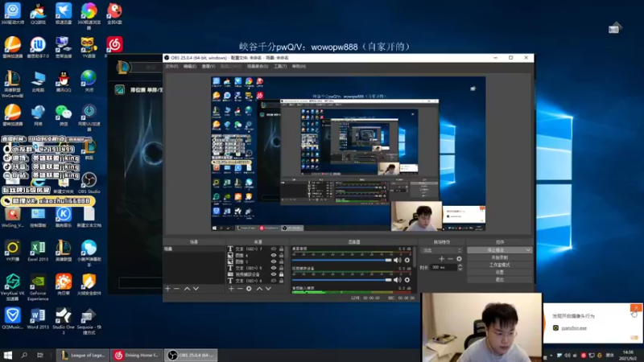Open the Scene Collection menu in OBS
Image resolution: width=644 pixels, height=362 pixels.
258,67
